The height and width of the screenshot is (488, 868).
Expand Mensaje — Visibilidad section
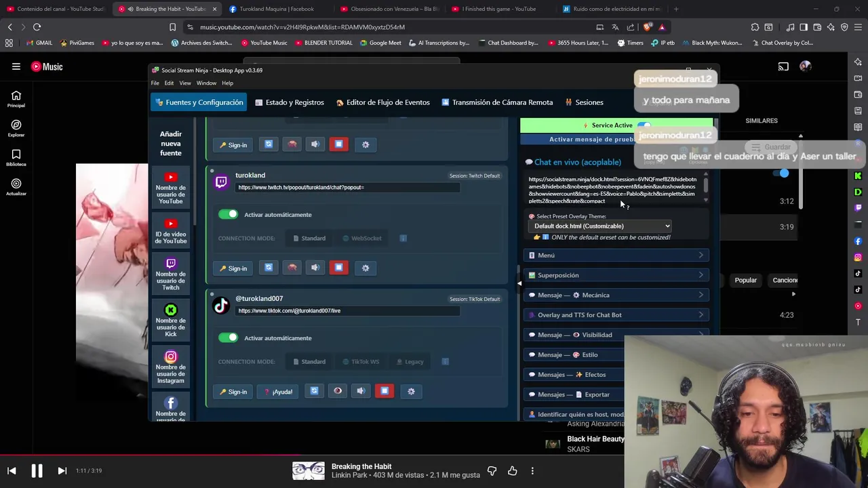(616, 335)
